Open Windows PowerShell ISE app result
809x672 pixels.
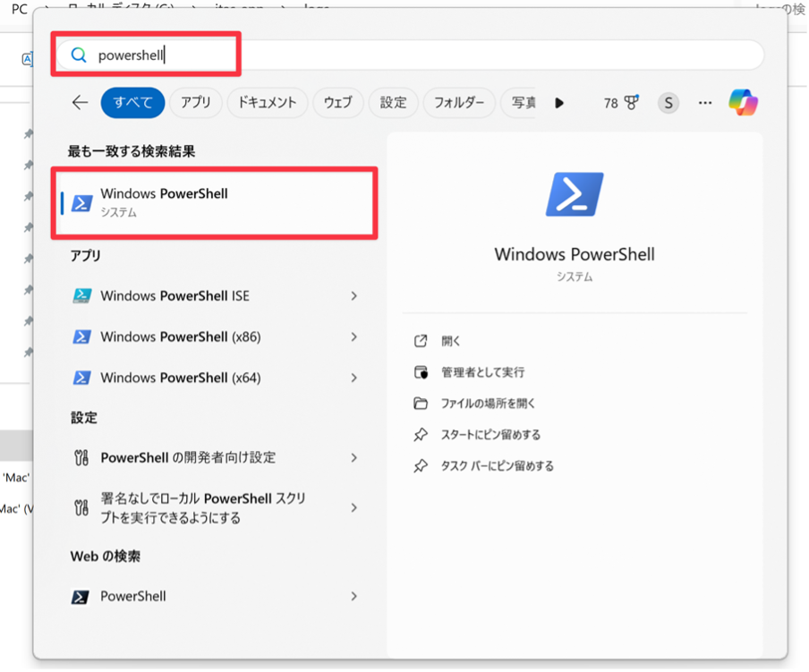coord(214,295)
